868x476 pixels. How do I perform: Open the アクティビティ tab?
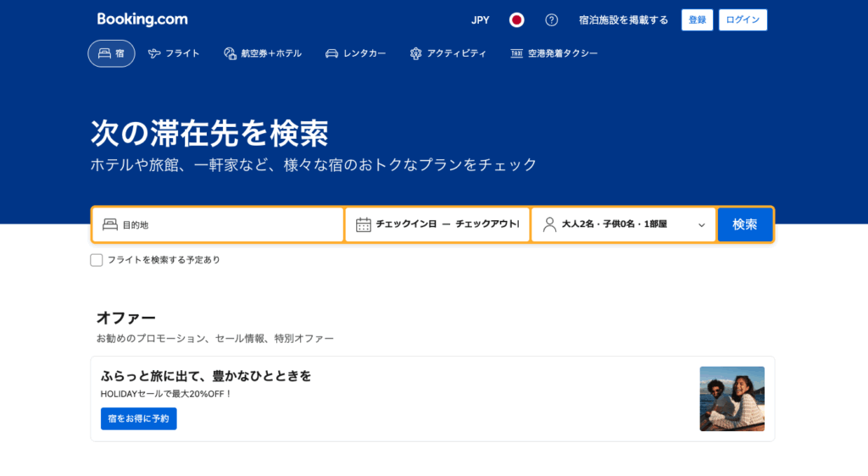click(448, 53)
